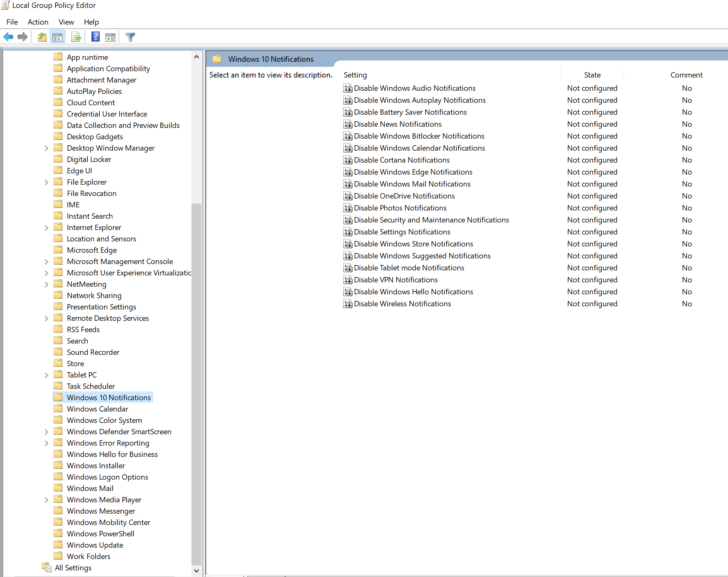Image resolution: width=728 pixels, height=577 pixels.
Task: Select the Windows Update folder
Action: coord(95,545)
